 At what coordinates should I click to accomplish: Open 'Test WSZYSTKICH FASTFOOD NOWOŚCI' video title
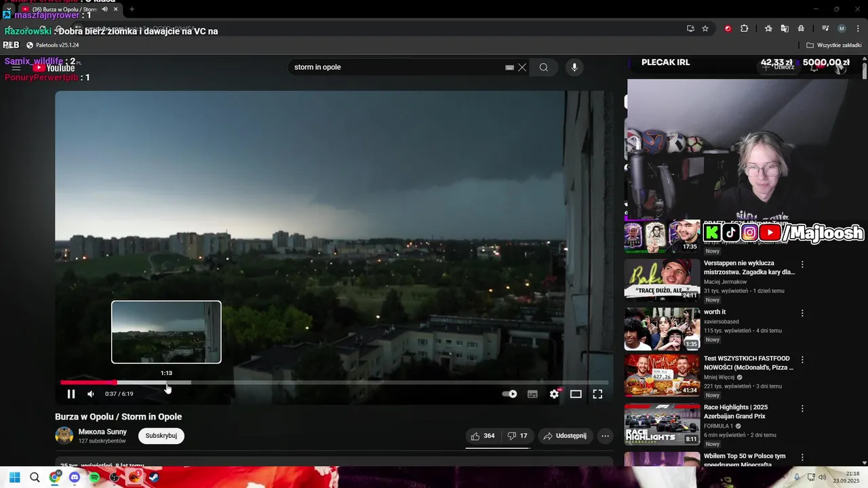click(x=749, y=363)
